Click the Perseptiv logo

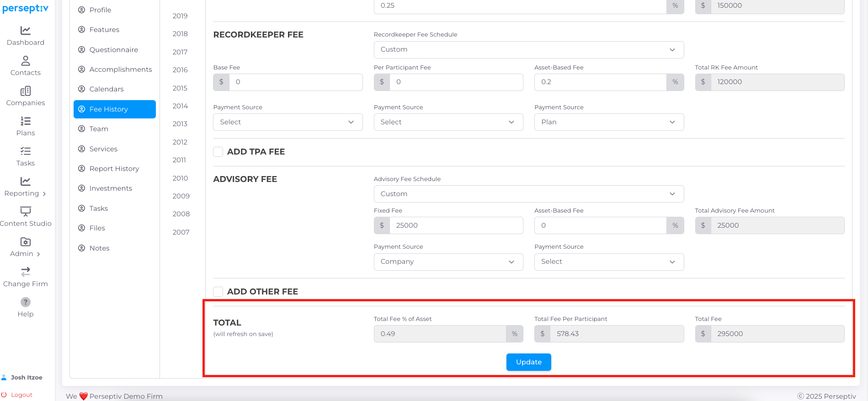click(x=26, y=8)
